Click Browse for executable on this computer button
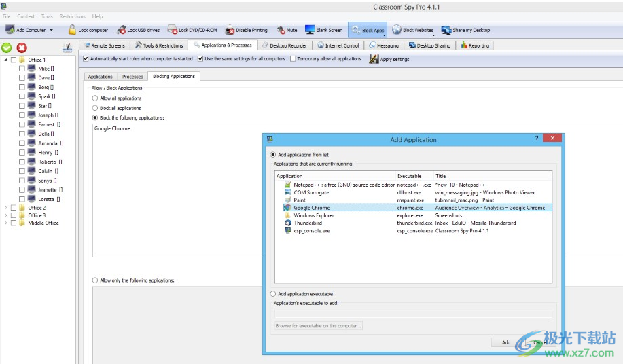Image resolution: width=623 pixels, height=364 pixels. (x=318, y=325)
